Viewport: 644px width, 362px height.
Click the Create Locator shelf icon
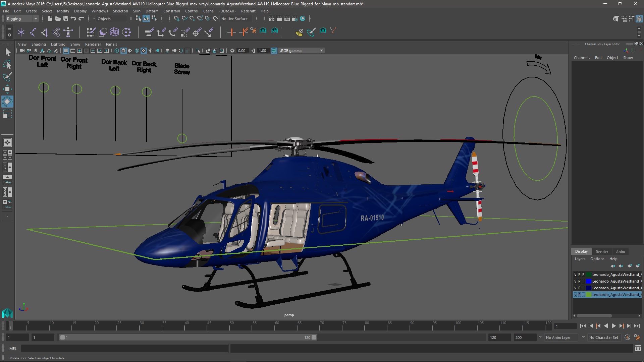click(x=21, y=32)
